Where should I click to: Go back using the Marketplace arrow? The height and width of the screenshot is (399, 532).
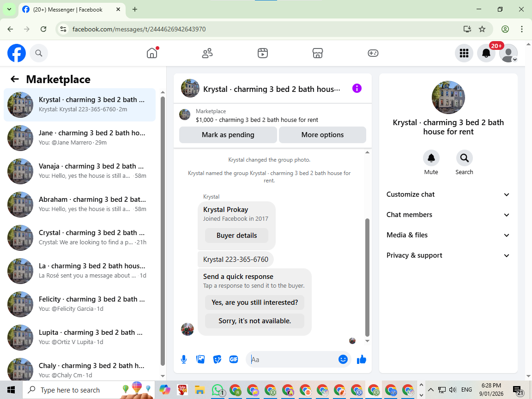15,79
